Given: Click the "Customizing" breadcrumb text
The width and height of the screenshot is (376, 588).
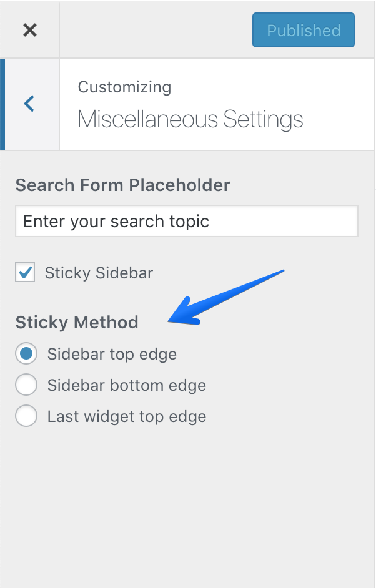Looking at the screenshot, I should (x=124, y=87).
